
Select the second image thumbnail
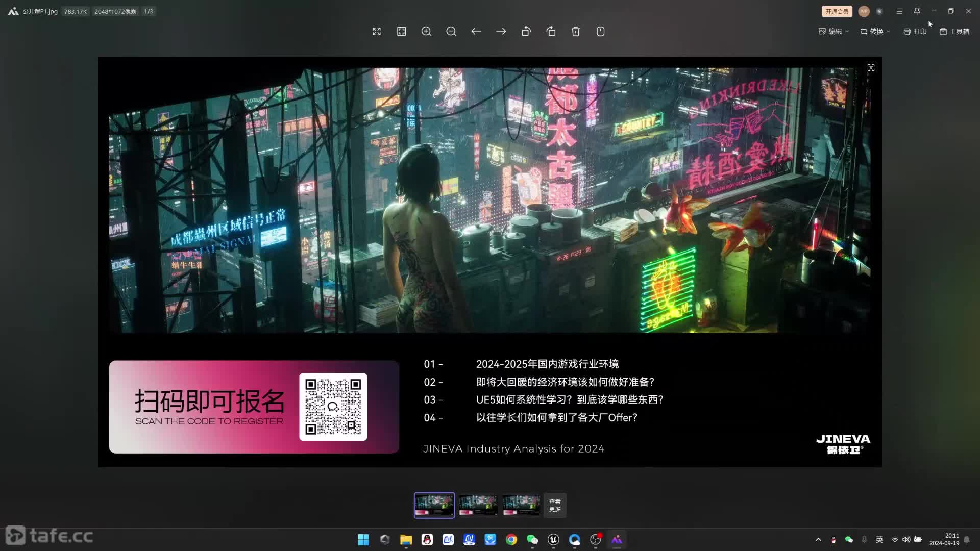478,505
